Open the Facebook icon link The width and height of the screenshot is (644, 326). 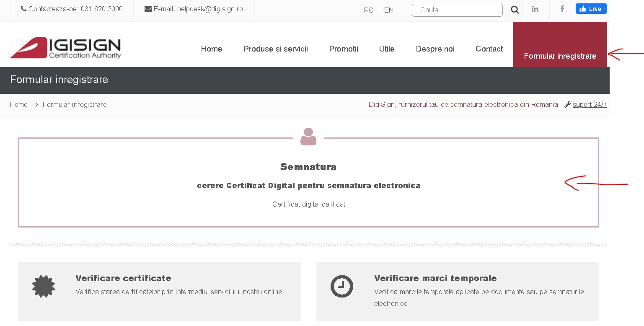pyautogui.click(x=562, y=9)
